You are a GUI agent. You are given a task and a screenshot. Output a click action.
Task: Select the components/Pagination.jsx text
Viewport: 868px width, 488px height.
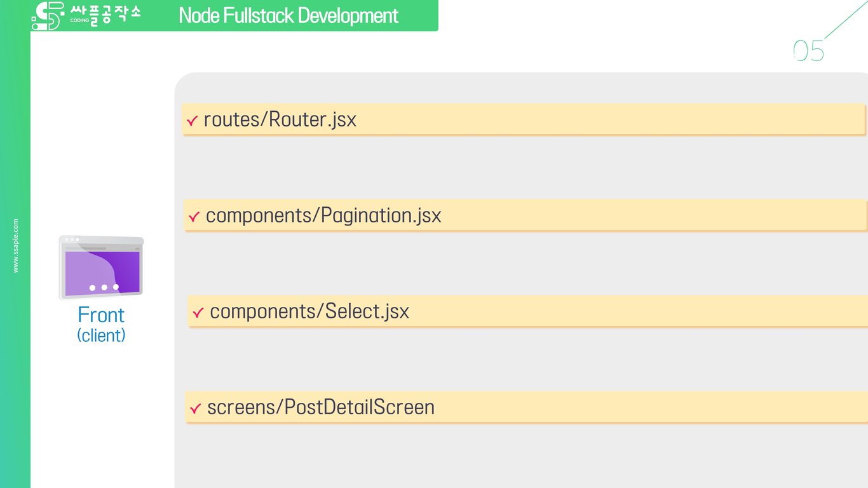(323, 215)
